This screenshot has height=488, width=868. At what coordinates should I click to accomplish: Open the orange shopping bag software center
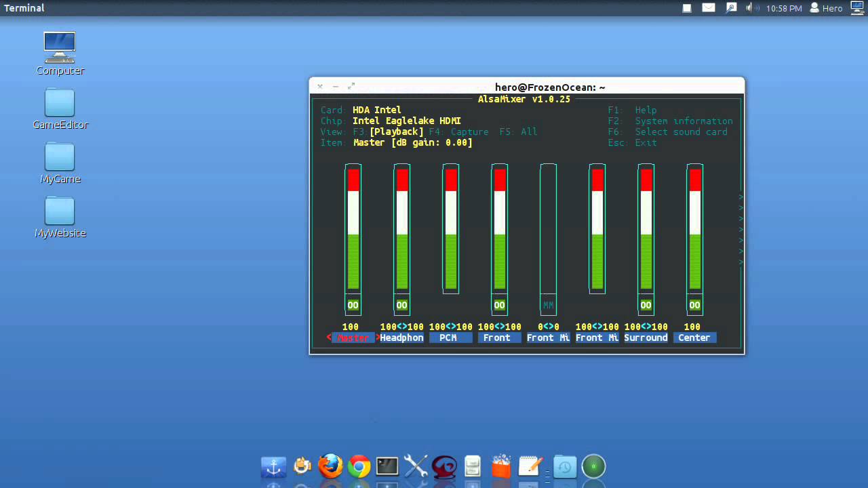[500, 466]
